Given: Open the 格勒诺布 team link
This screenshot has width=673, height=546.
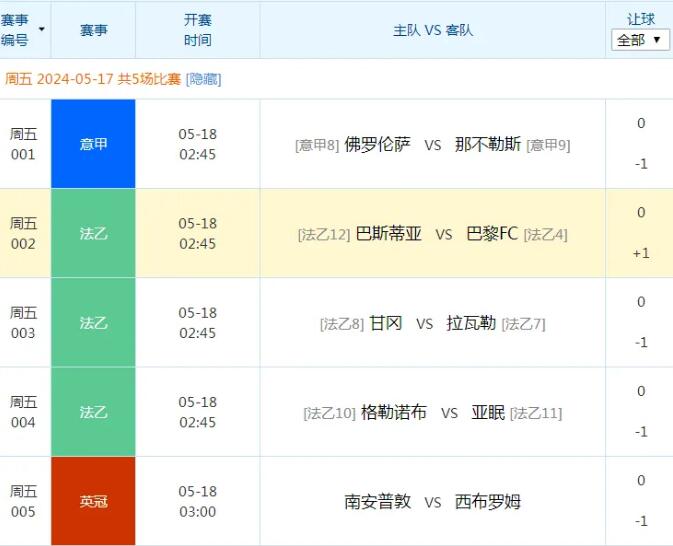Looking at the screenshot, I should 393,413.
